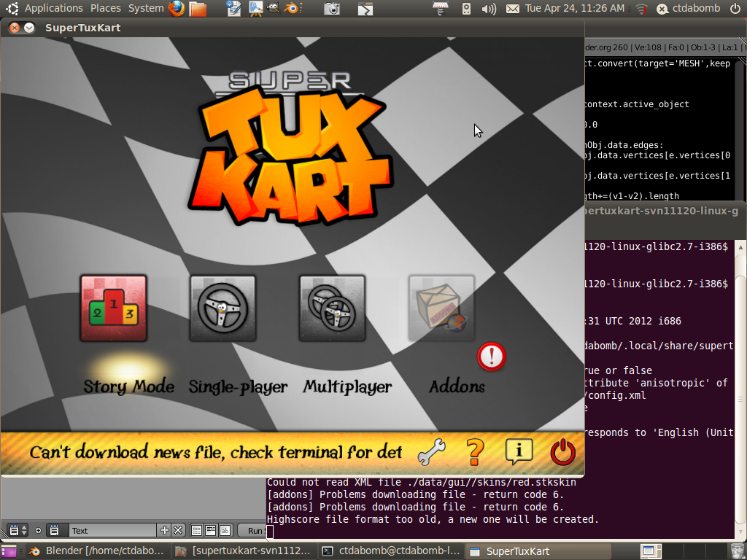This screenshot has width=747, height=560.
Task: Open Blender editor type selector dropdown
Action: [18, 531]
